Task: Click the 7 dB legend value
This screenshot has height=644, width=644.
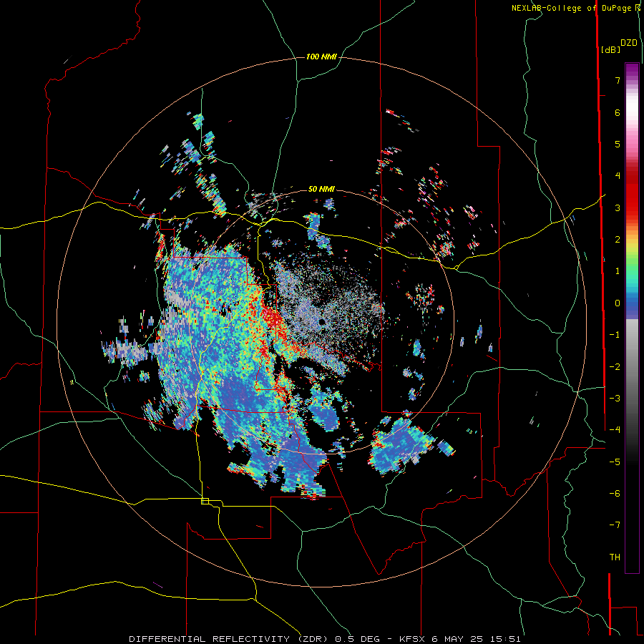Action: click(618, 80)
